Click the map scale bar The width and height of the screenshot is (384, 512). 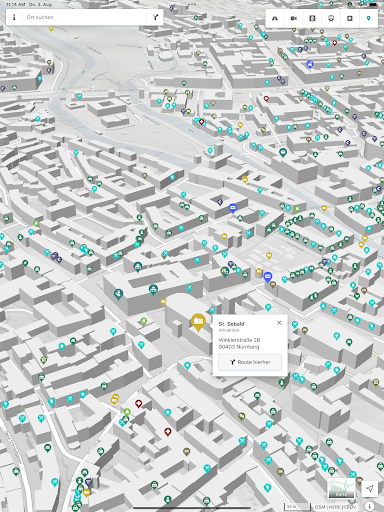[297, 507]
